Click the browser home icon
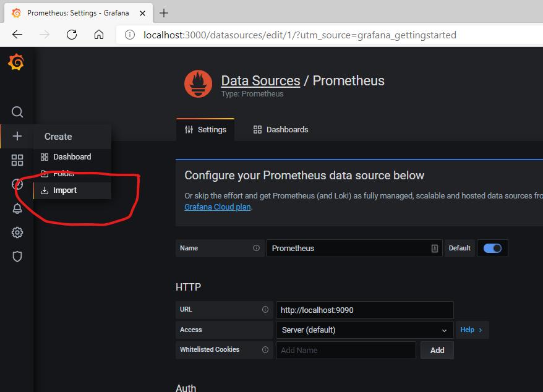 point(99,35)
